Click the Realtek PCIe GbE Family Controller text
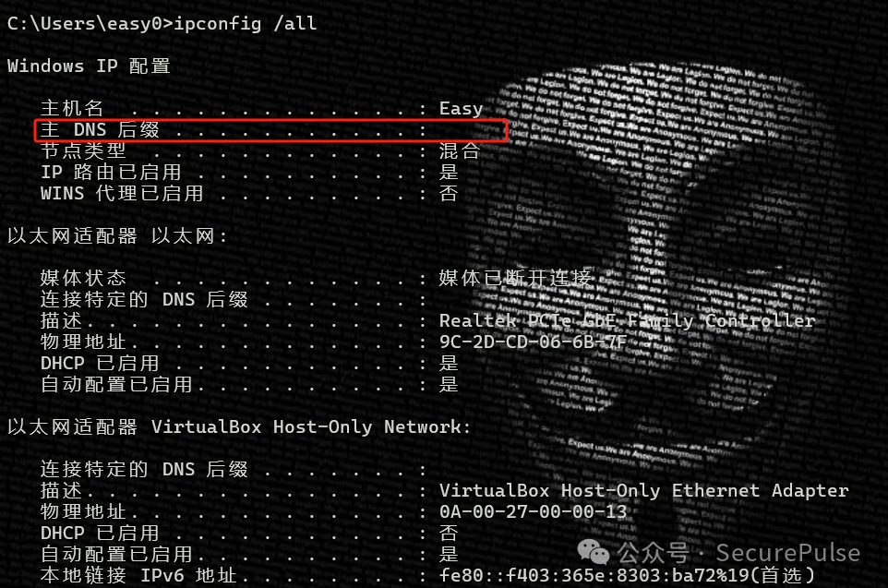This screenshot has width=888, height=588. pyautogui.click(x=627, y=320)
